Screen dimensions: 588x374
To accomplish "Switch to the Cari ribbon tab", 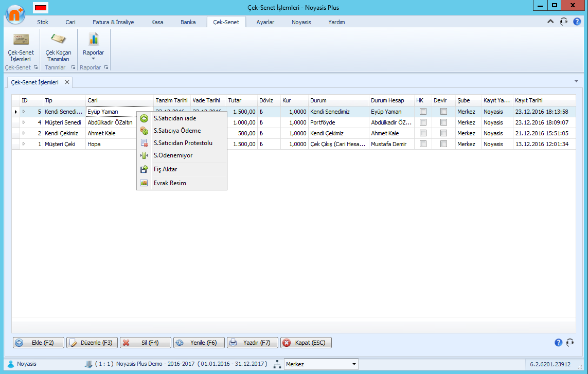I will (70, 22).
